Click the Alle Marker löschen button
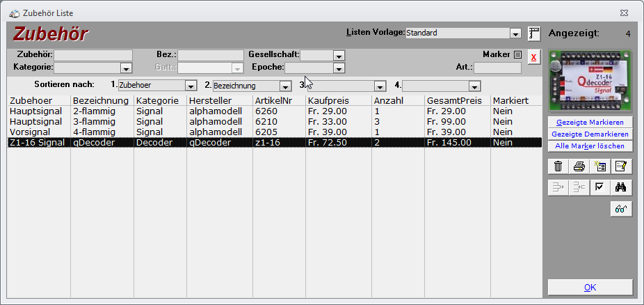This screenshot has width=644, height=305. tap(590, 146)
